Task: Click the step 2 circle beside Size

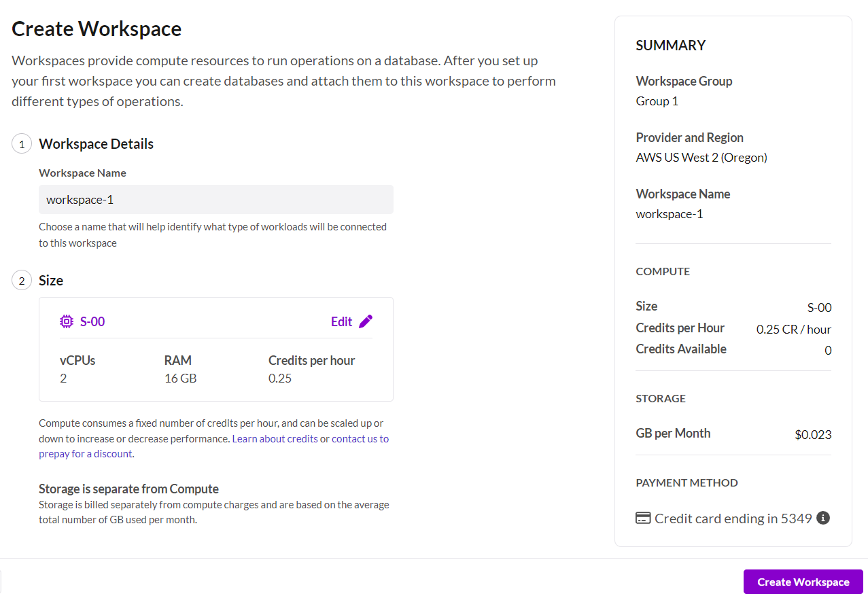Action: click(22, 281)
